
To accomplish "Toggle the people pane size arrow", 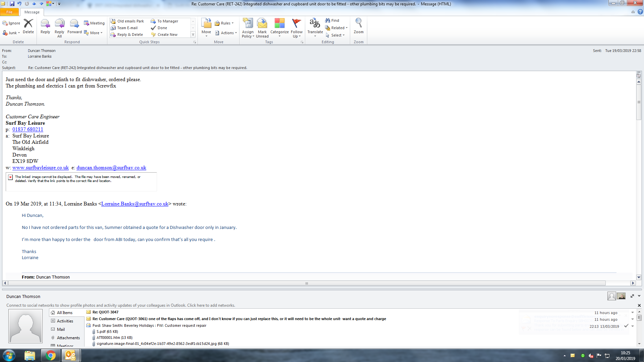I will point(632,296).
